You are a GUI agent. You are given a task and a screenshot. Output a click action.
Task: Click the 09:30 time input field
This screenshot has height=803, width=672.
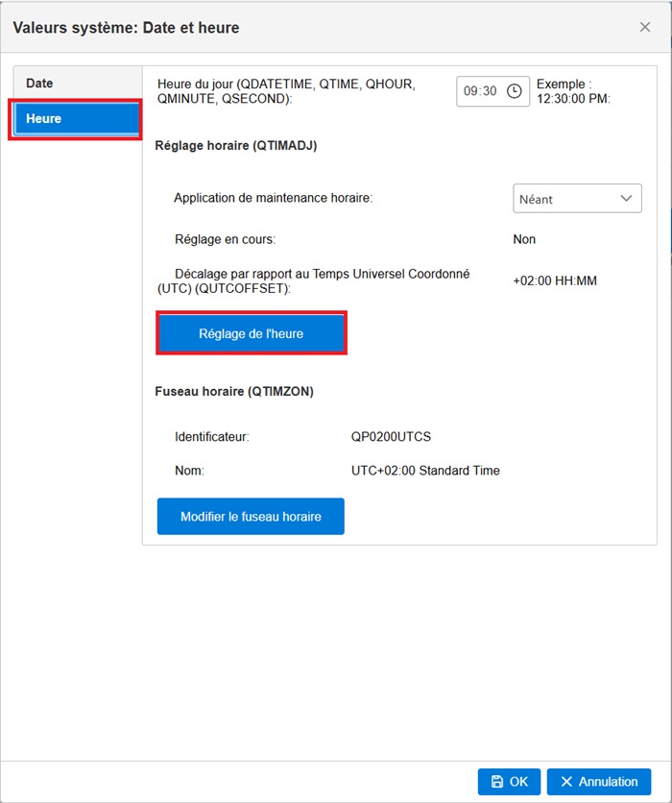[481, 91]
